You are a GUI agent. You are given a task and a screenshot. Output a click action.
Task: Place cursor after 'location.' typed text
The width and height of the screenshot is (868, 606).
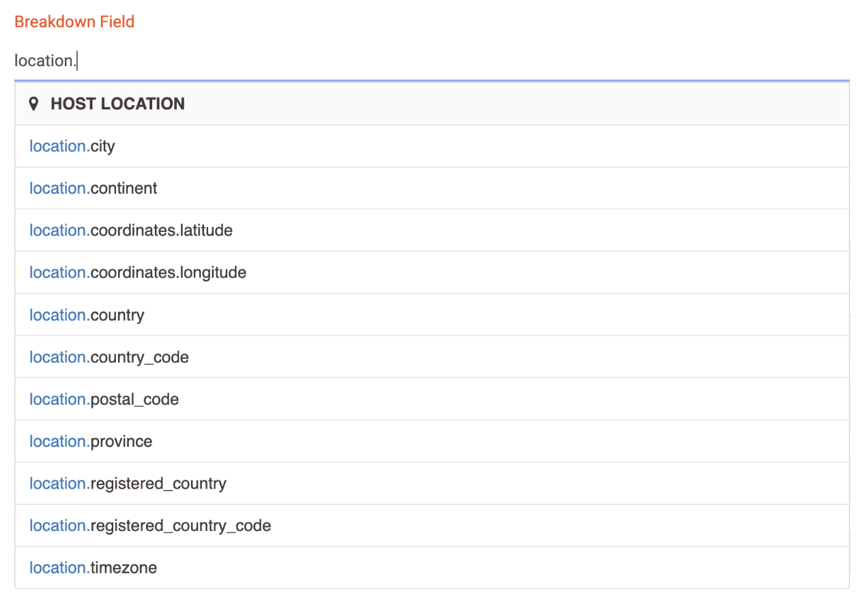[x=78, y=61]
